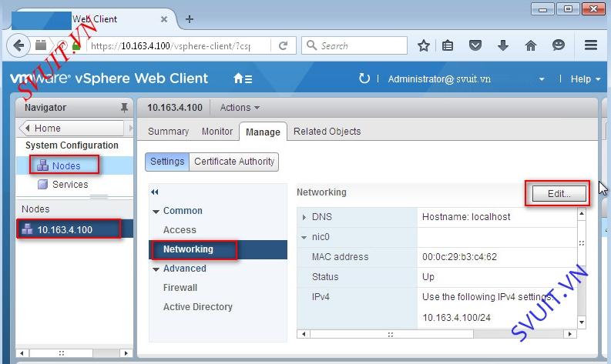Open a new browser tab
Image resolution: width=611 pixels, height=364 pixels.
pos(190,19)
